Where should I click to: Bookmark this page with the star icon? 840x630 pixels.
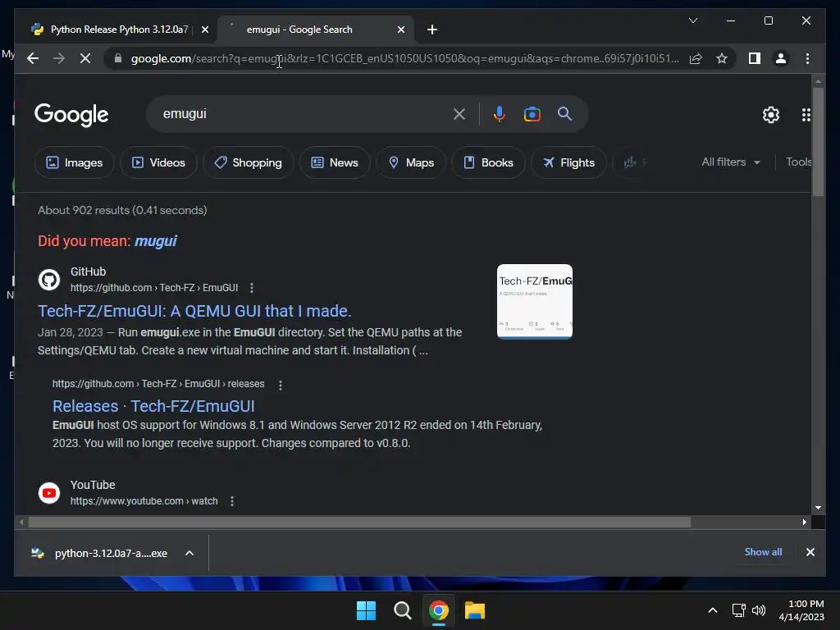[x=722, y=58]
